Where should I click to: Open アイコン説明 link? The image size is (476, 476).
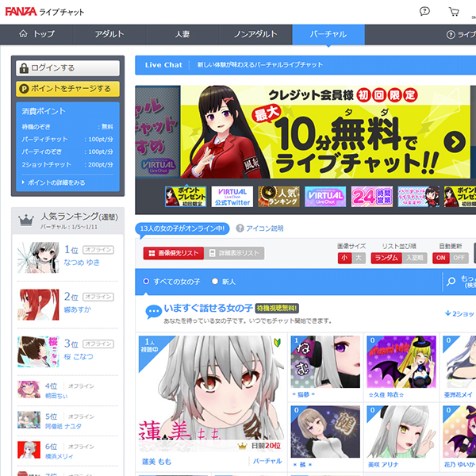[264, 228]
